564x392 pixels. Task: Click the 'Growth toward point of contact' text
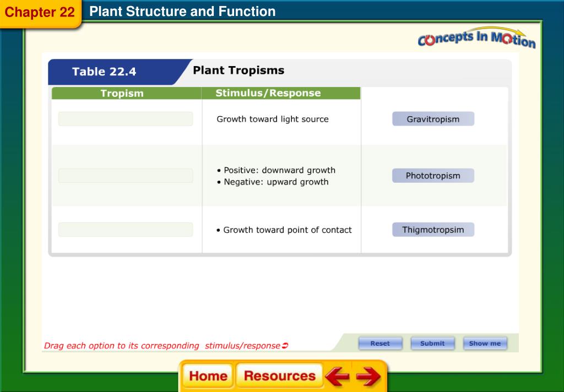pyautogui.click(x=288, y=230)
